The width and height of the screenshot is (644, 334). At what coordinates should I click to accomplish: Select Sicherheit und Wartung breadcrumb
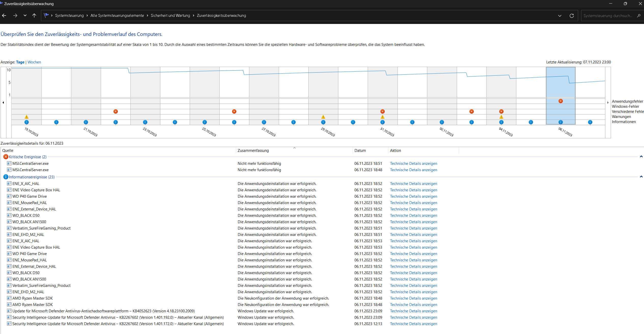[170, 16]
